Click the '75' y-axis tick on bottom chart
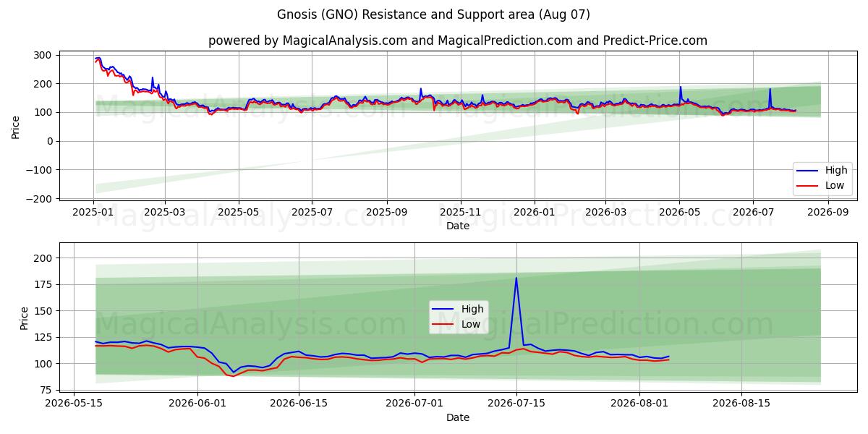This screenshot has height=434, width=868. click(x=46, y=391)
